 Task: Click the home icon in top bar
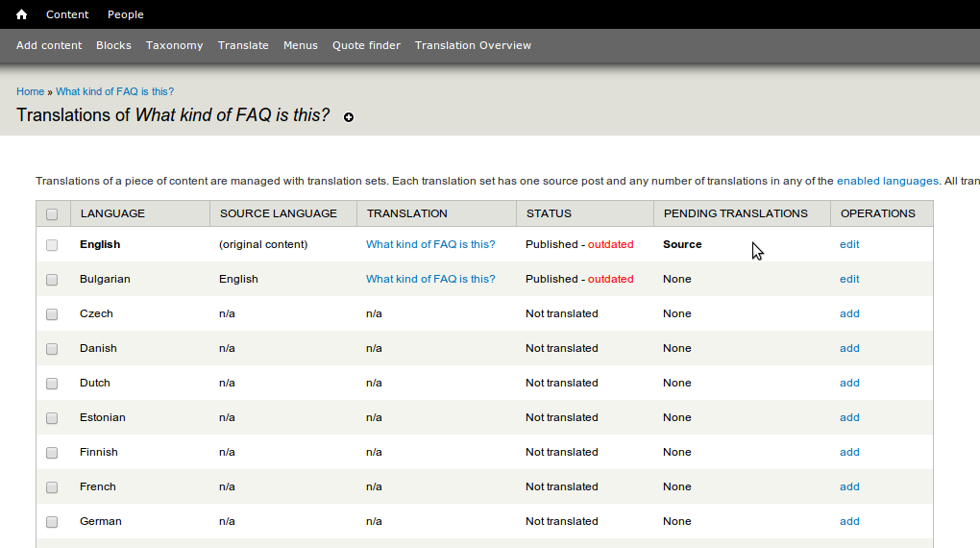point(21,14)
